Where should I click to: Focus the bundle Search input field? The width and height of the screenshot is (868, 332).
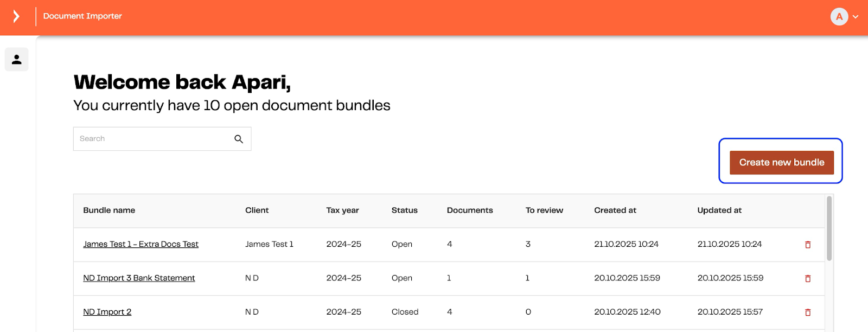[153, 139]
